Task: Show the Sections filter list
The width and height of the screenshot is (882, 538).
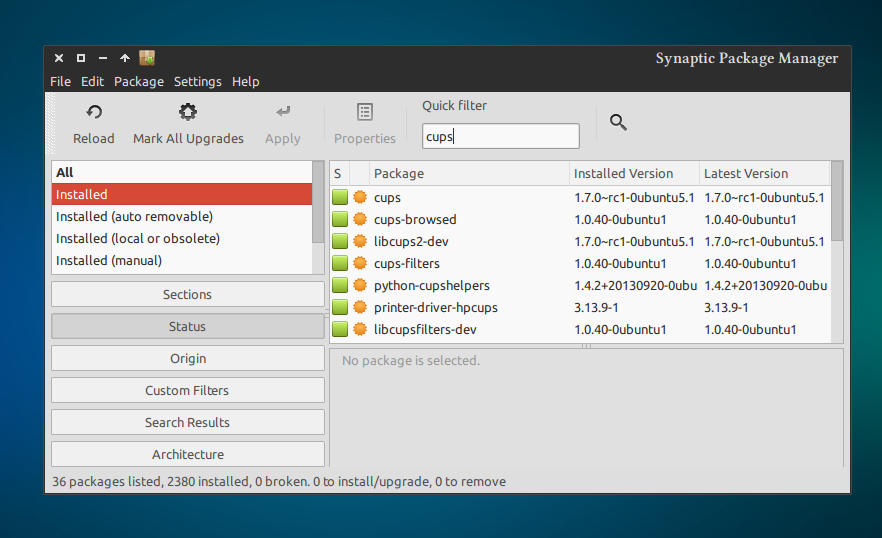Action: 188,294
